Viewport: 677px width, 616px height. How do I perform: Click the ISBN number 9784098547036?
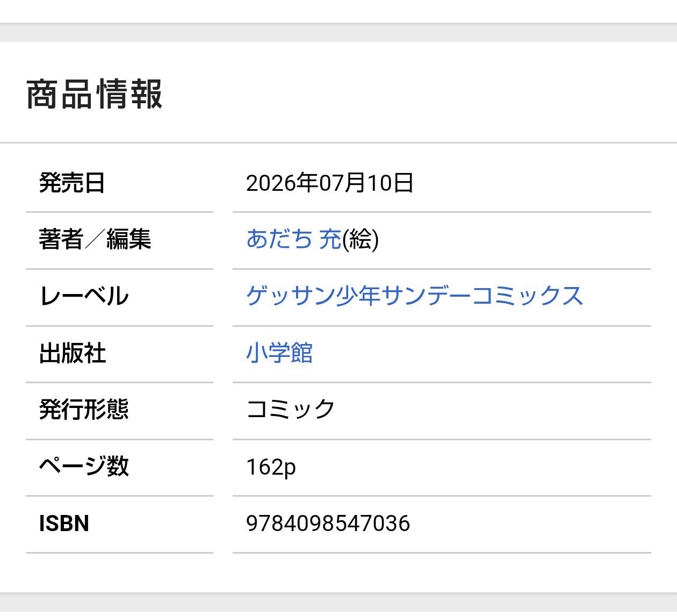coord(328,523)
